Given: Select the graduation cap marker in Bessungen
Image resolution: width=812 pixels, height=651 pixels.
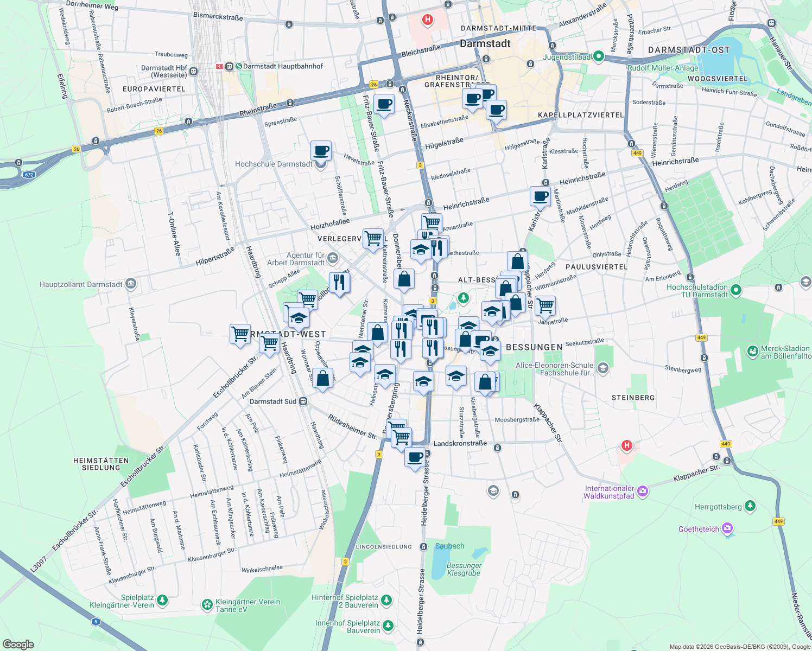Looking at the screenshot, I should (x=490, y=350).
